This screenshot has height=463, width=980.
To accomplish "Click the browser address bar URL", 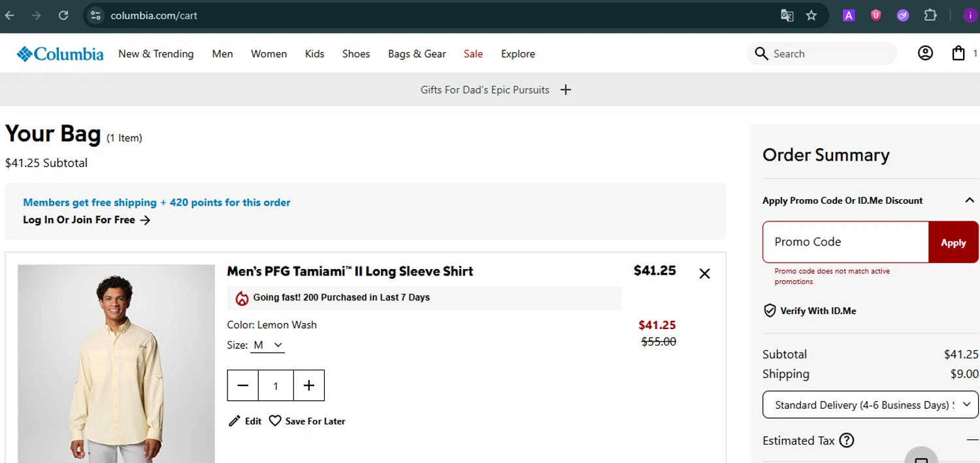I will [154, 16].
